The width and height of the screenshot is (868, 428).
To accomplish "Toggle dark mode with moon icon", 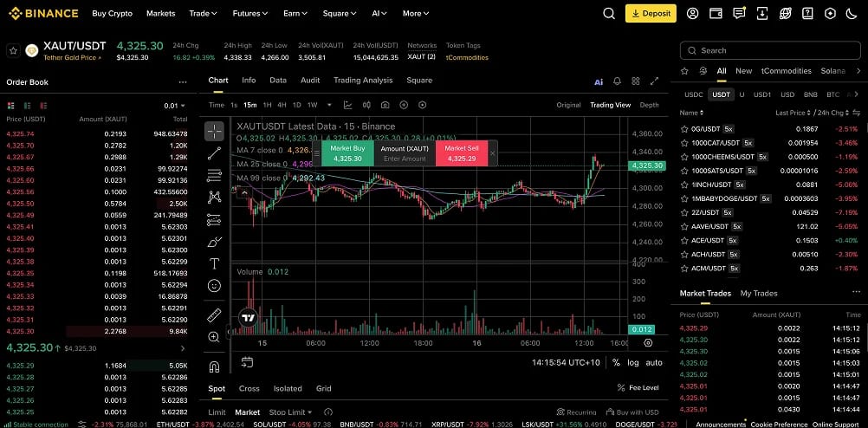I will tap(852, 14).
